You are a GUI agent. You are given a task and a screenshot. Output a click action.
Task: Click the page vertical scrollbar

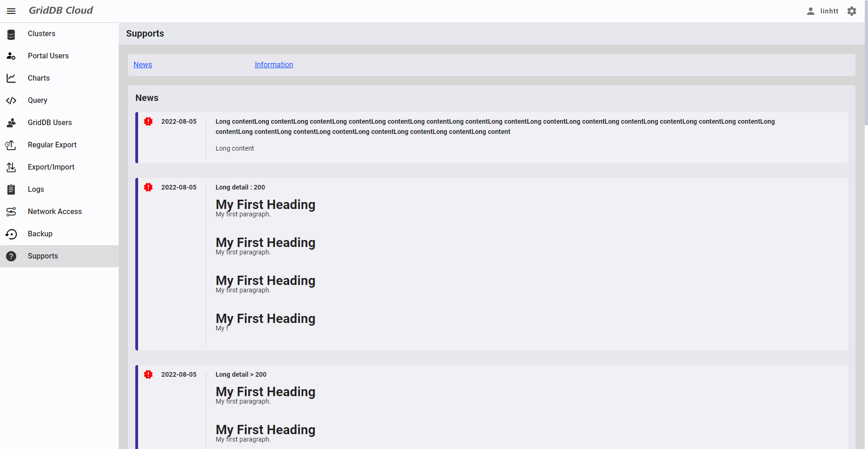866,63
